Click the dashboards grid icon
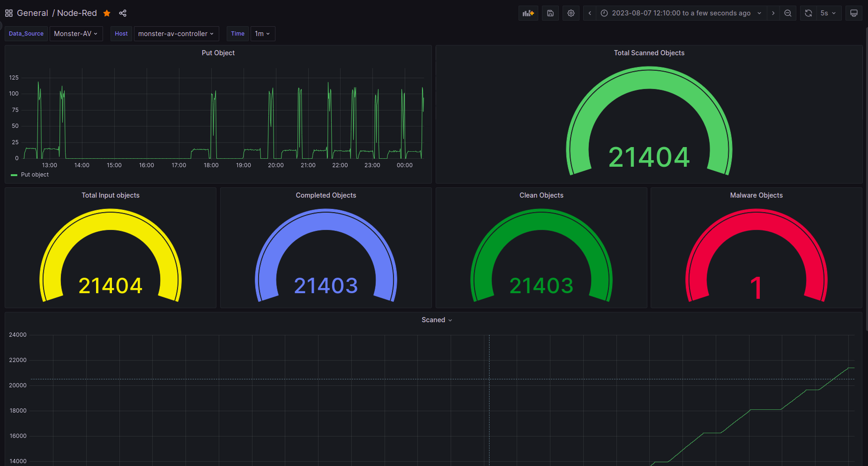The width and height of the screenshot is (868, 466). pyautogui.click(x=9, y=13)
